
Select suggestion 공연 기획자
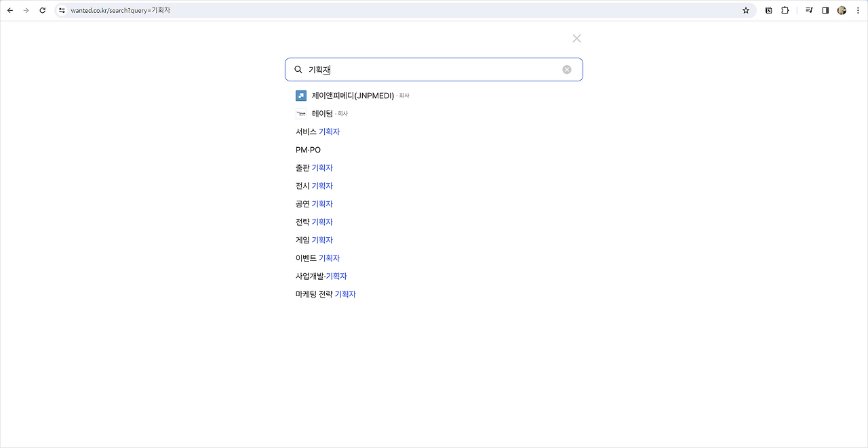tap(314, 204)
